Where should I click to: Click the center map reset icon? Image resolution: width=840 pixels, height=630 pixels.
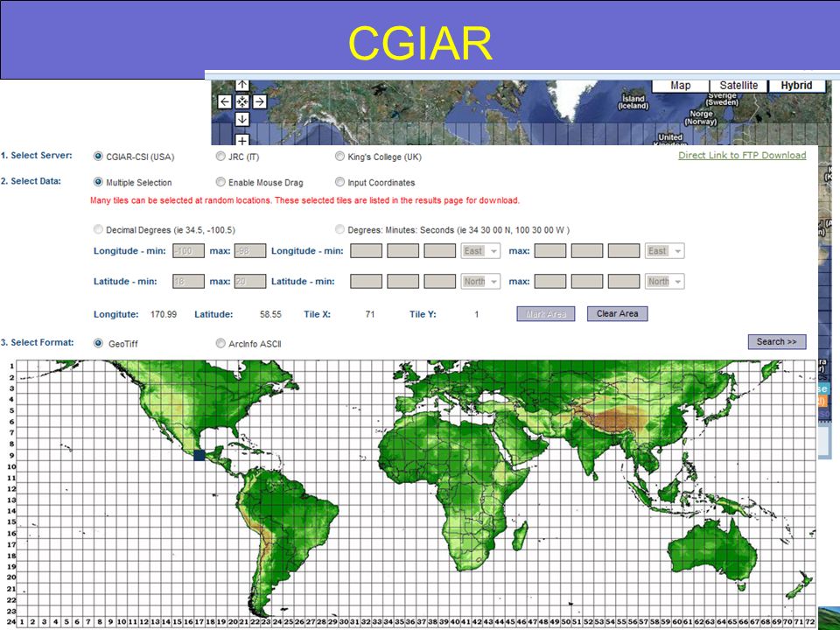click(x=242, y=101)
